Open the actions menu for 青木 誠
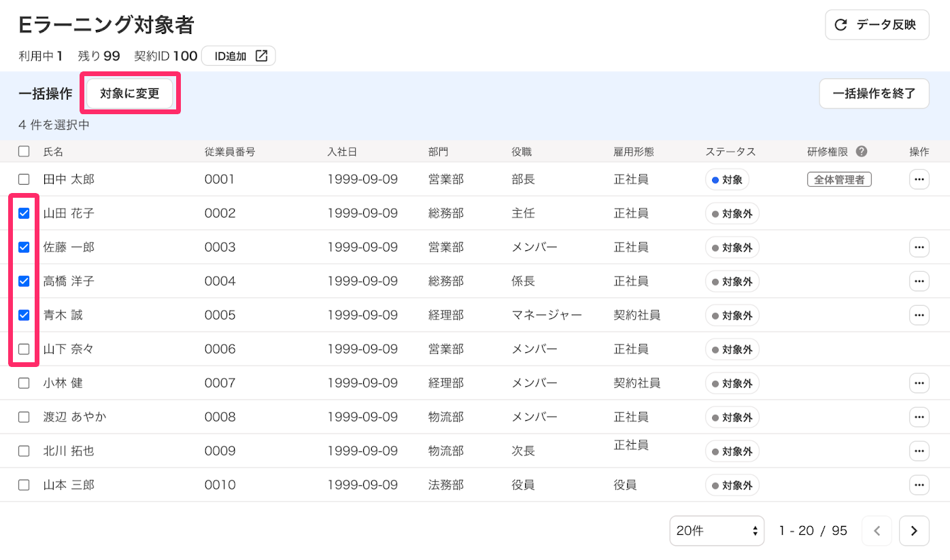950x560 pixels. (x=919, y=315)
